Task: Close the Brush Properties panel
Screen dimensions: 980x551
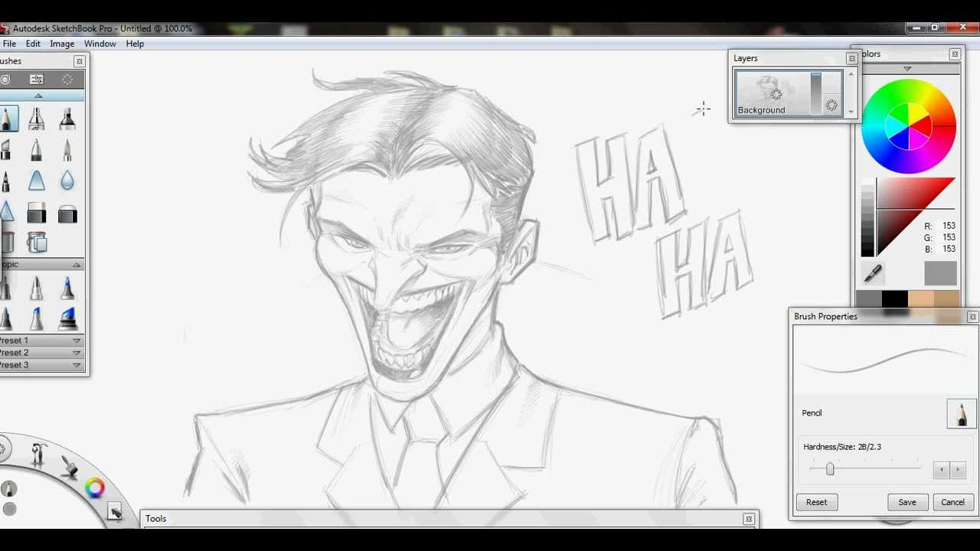Action: [x=972, y=317]
